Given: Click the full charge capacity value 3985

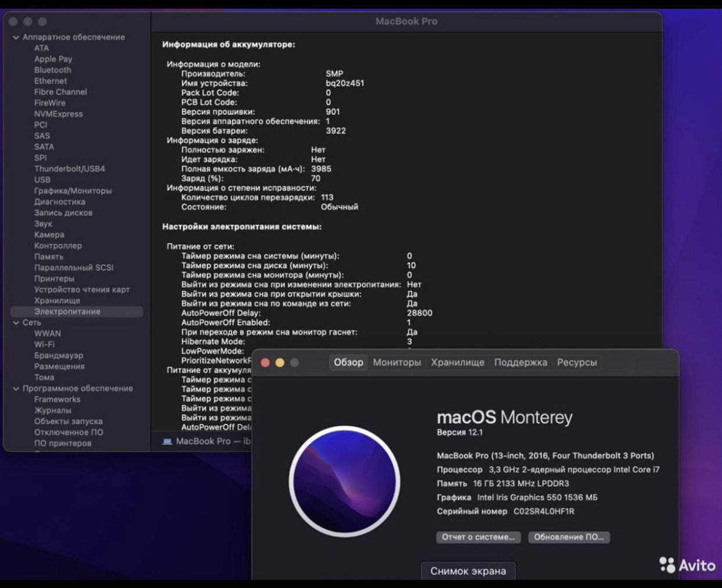Looking at the screenshot, I should tap(321, 169).
